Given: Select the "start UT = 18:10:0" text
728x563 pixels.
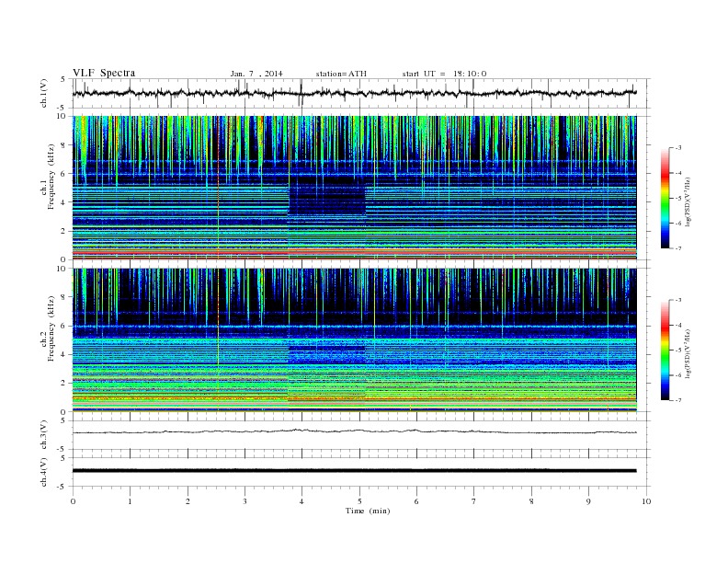Looking at the screenshot, I should point(444,74).
